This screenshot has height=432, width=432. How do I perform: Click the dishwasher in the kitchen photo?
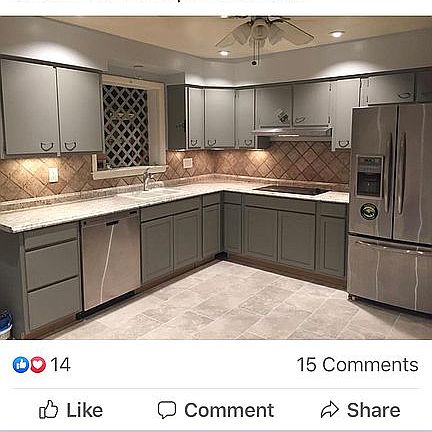pos(110,262)
